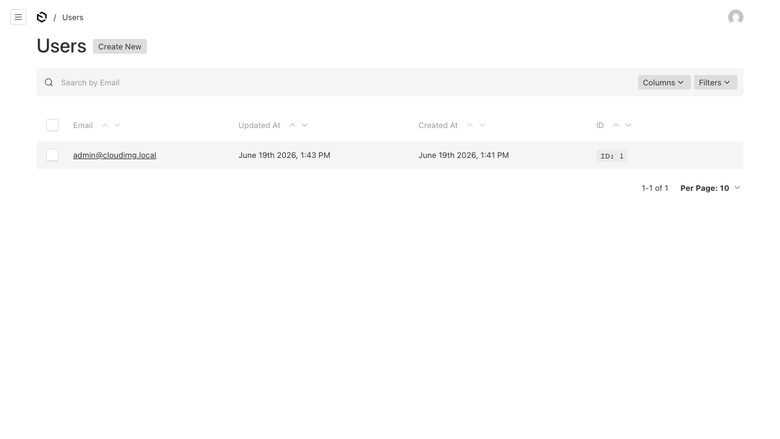Viewport: 780px width, 439px height.
Task: Sort Created At ascending
Action: coord(470,125)
